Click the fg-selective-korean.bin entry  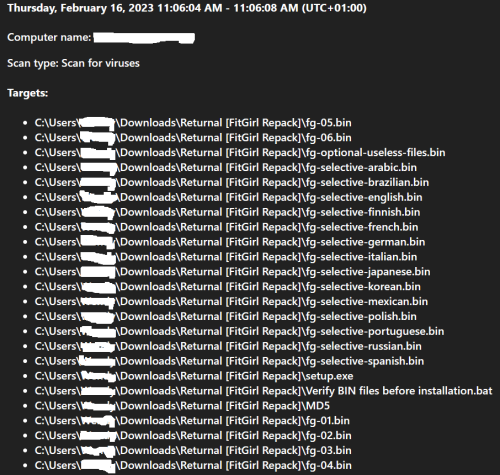228,287
